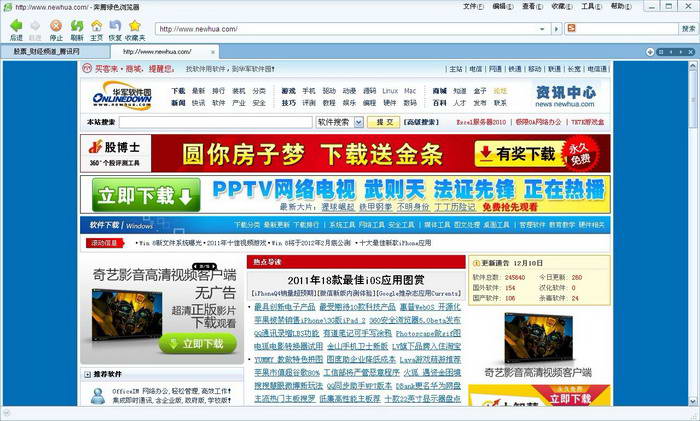Click the greyed Forward arrow icon

click(x=35, y=26)
